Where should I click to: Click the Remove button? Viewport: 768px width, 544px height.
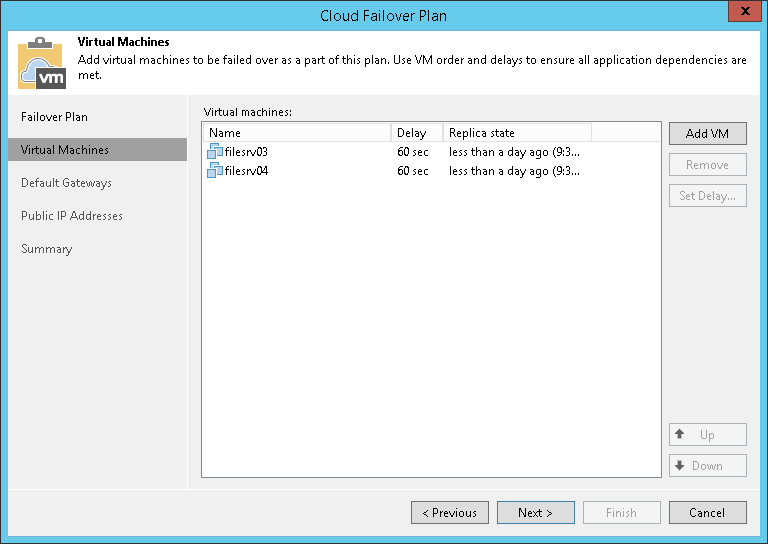pos(708,165)
